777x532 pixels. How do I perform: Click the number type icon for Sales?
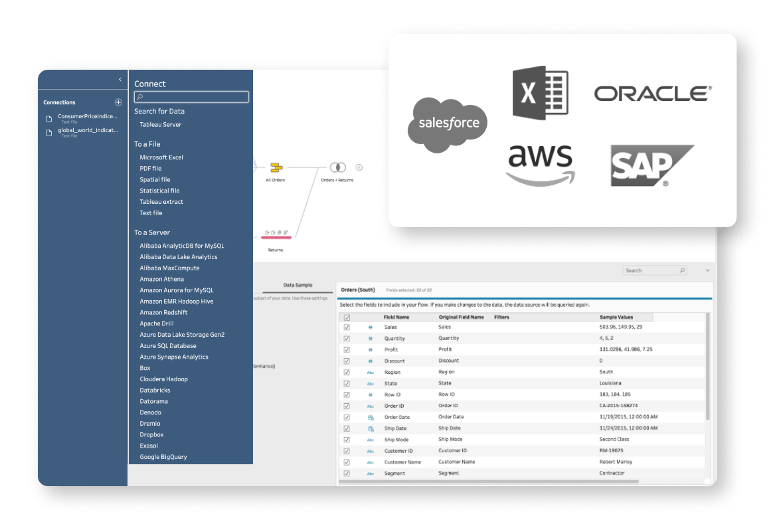(x=370, y=327)
